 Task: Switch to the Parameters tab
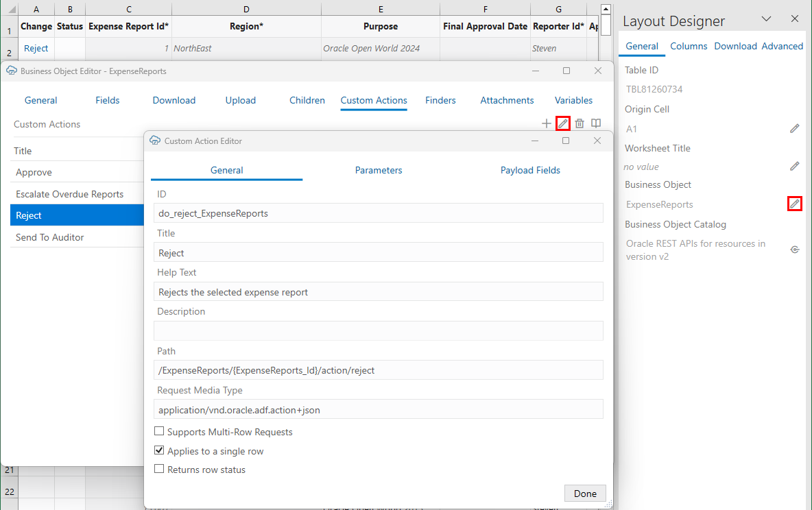tap(378, 170)
